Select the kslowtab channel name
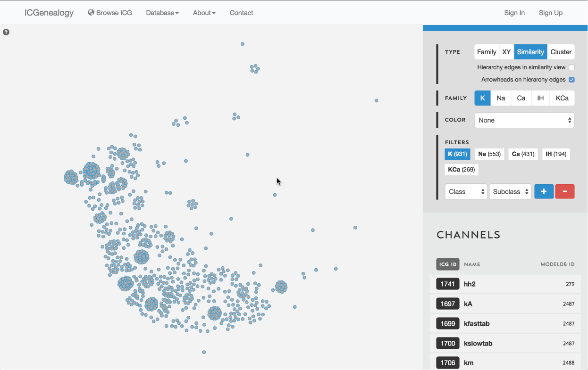 tap(478, 343)
